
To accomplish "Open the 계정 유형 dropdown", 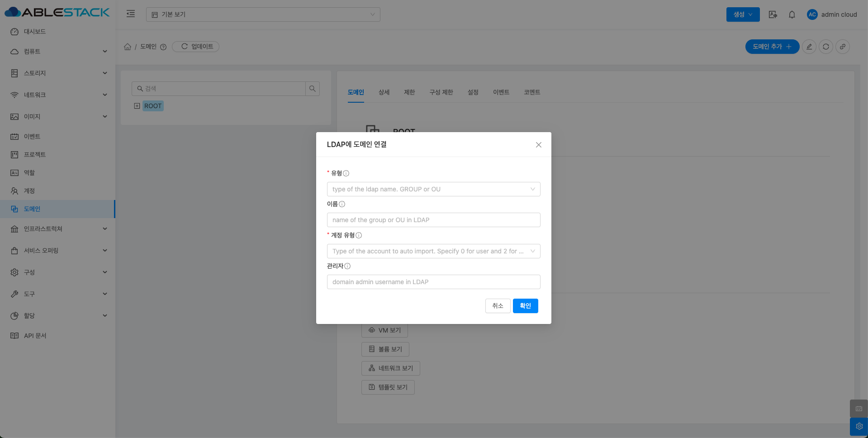I will pos(434,251).
